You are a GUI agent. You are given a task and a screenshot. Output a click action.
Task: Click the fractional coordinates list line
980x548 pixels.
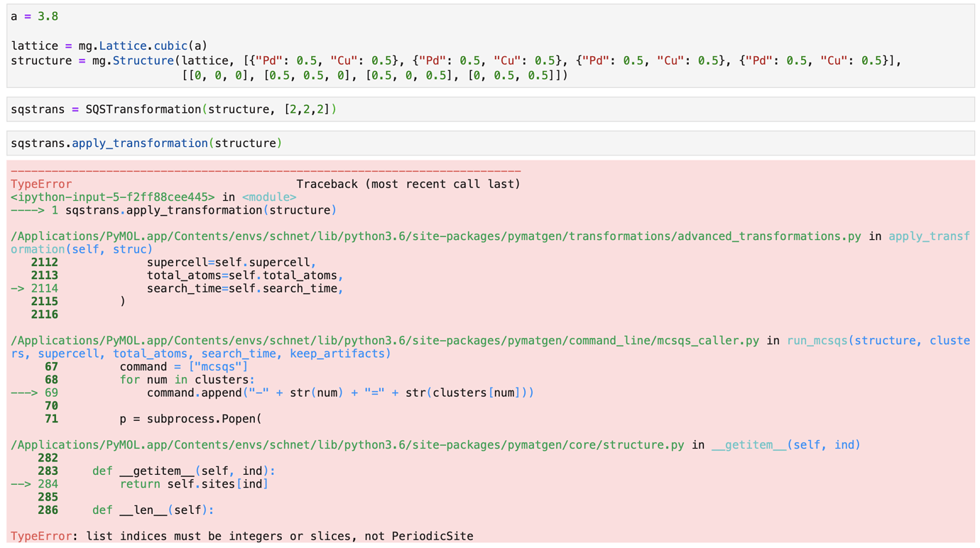point(374,75)
